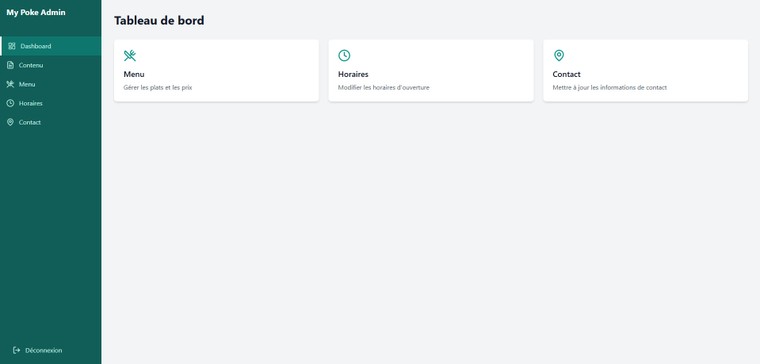Click the Déconnexion logout arrow icon

tap(16, 350)
